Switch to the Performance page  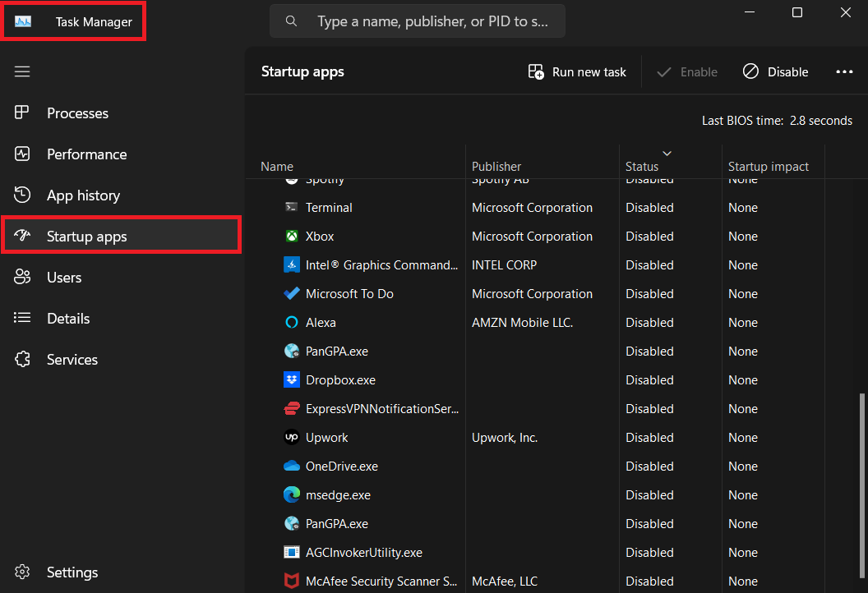121,154
